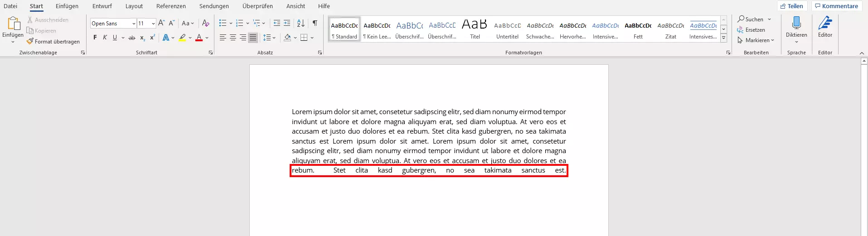Viewport: 868px width, 236px height.
Task: Toggle strikethrough text formatting
Action: (132, 38)
